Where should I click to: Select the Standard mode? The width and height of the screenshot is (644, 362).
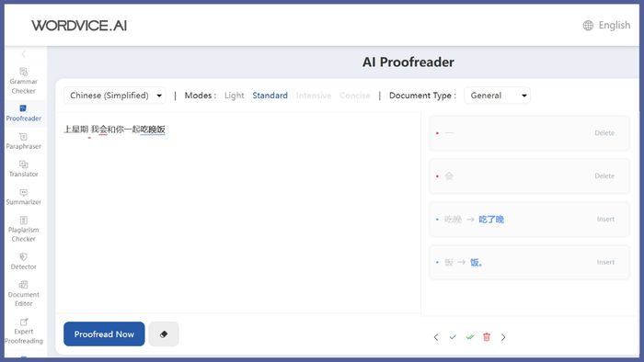tap(270, 96)
